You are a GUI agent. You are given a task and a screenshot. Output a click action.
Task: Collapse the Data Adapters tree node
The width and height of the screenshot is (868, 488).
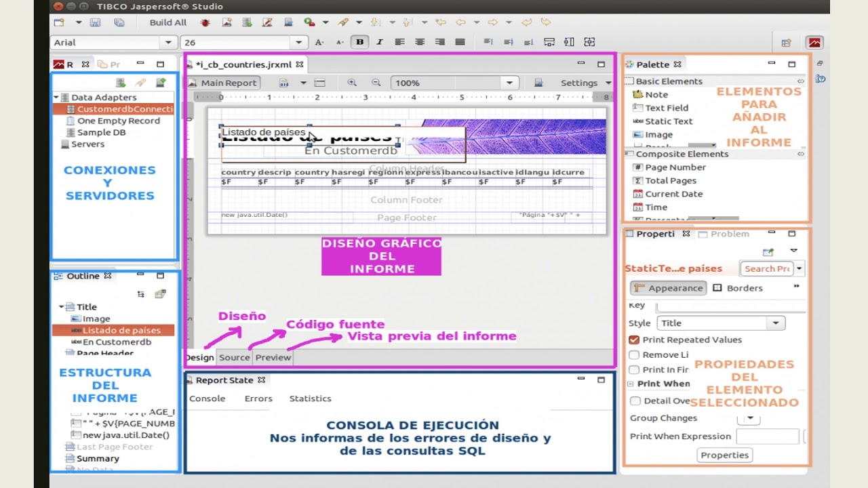tap(56, 98)
